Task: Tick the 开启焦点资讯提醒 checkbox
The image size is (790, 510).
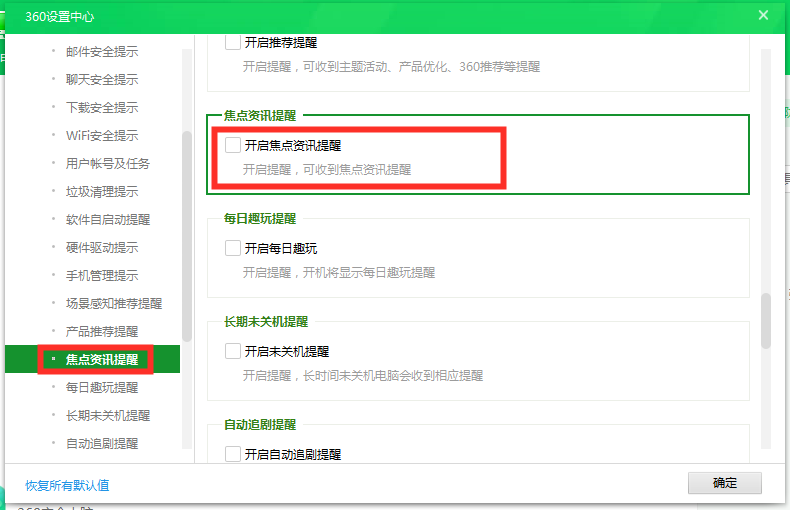Action: (x=233, y=145)
